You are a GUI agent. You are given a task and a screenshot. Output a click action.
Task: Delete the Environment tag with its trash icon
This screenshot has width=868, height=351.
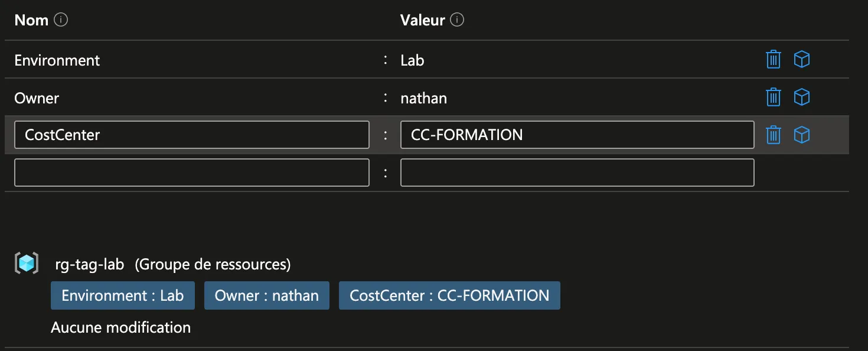pos(773,60)
